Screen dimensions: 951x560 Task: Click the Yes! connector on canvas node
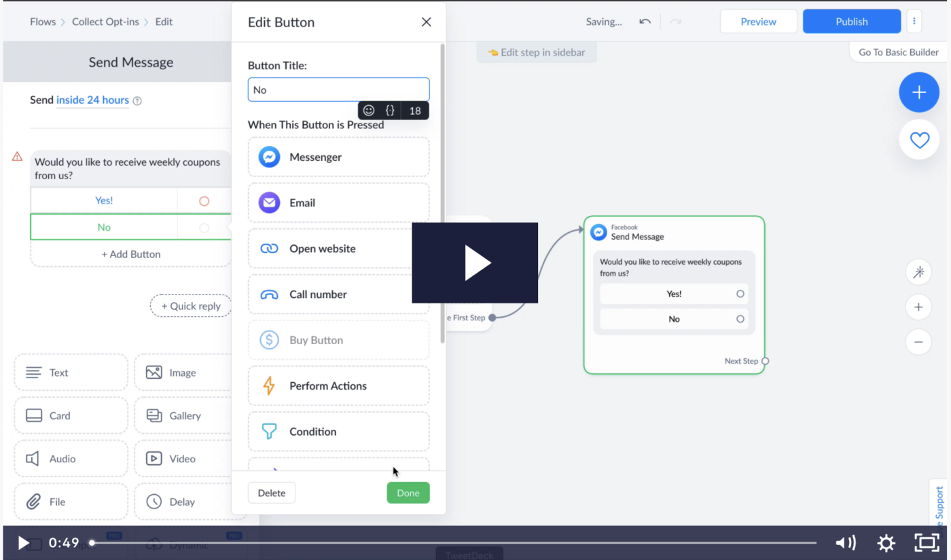[740, 294]
